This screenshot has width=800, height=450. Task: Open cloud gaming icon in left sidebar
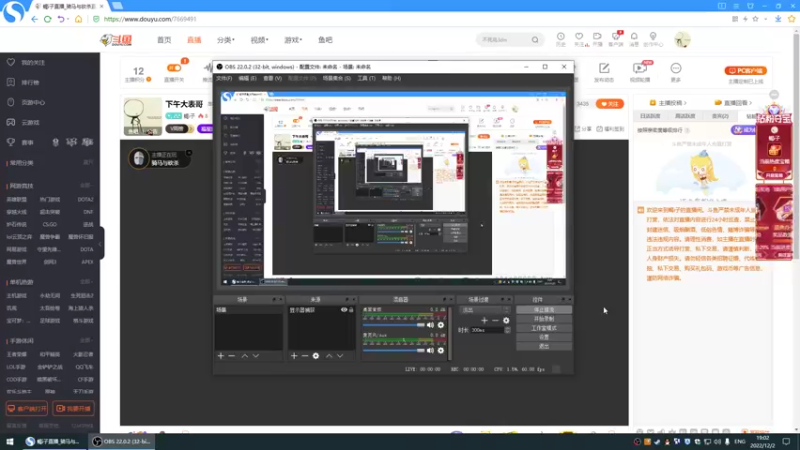(11, 122)
